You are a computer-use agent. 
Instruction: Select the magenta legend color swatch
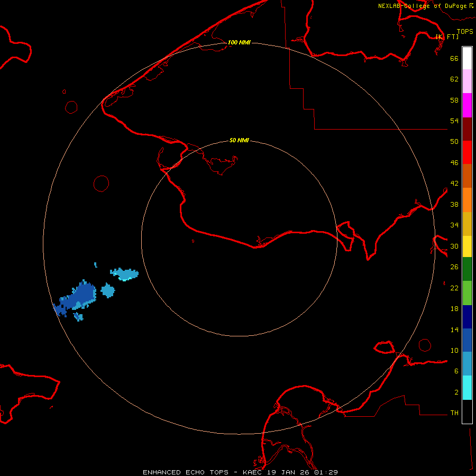click(467, 105)
